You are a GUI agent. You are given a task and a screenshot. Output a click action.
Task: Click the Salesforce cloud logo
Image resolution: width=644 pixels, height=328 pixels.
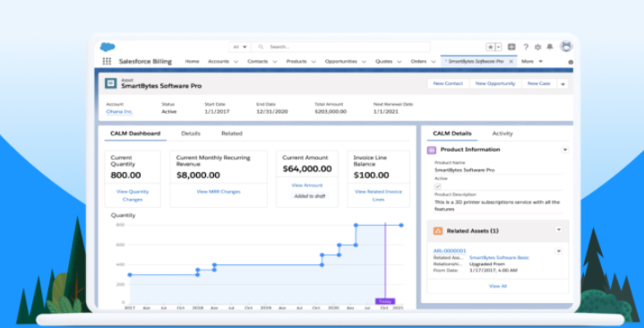(x=107, y=47)
